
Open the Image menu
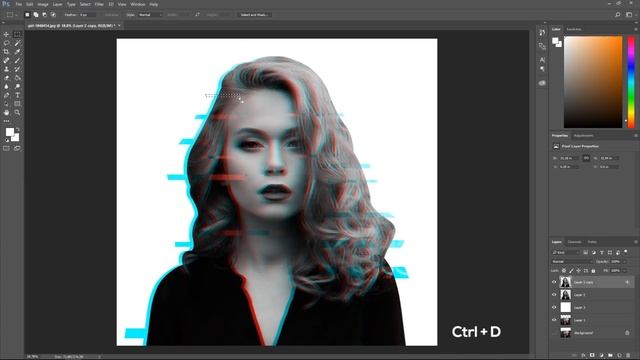(x=43, y=4)
